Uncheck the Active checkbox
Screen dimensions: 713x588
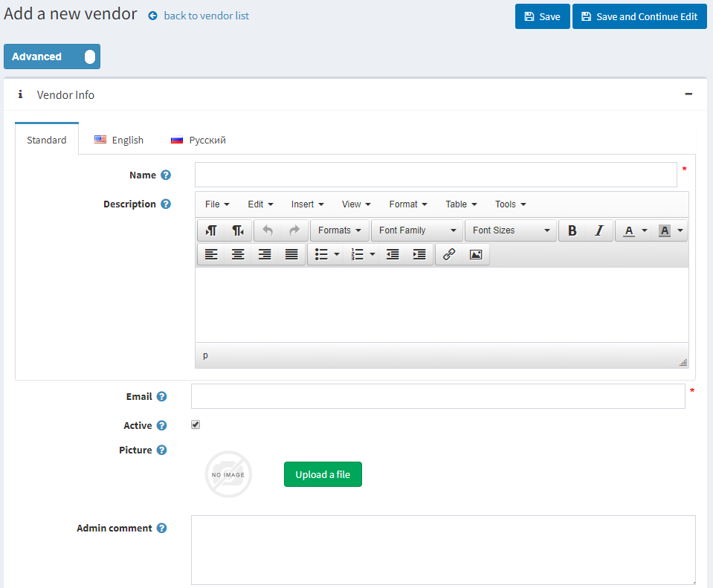(x=196, y=425)
